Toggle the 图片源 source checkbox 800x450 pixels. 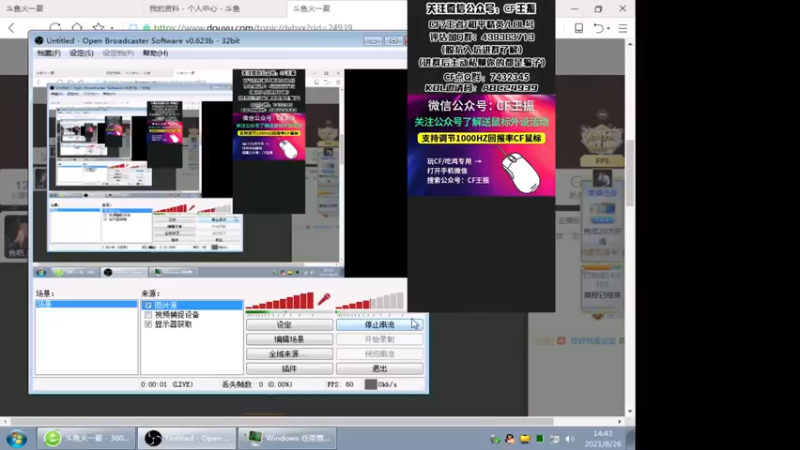[148, 305]
